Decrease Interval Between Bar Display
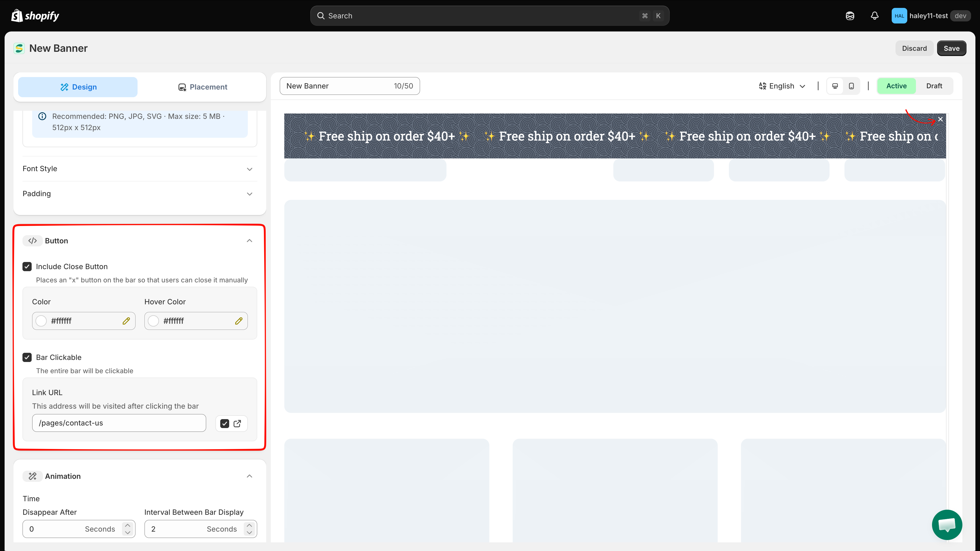980x551 pixels. click(x=249, y=533)
